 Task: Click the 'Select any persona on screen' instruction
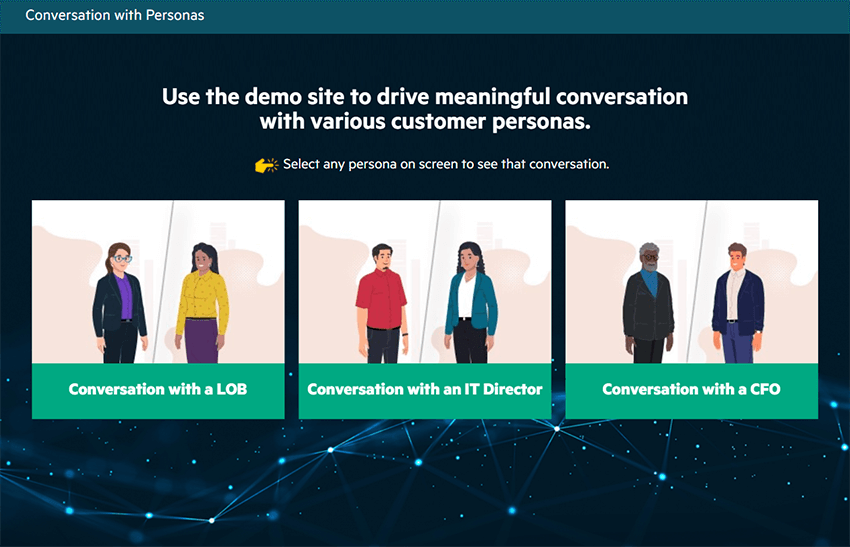pyautogui.click(x=445, y=164)
